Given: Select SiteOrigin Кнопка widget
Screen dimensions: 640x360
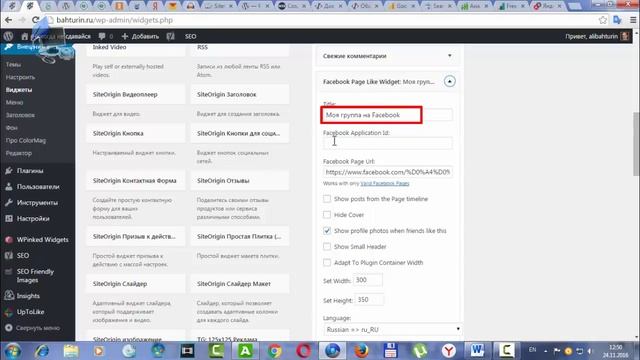Looking at the screenshot, I should (136, 133).
